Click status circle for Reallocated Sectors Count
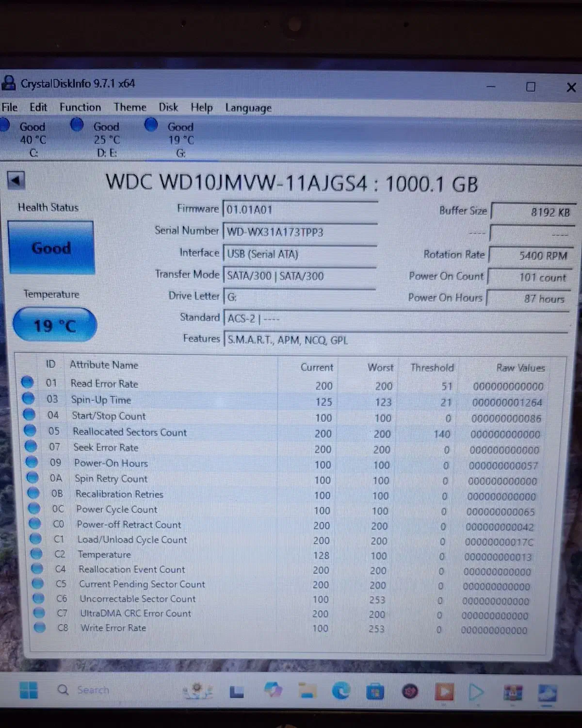The image size is (582, 728). (x=30, y=430)
